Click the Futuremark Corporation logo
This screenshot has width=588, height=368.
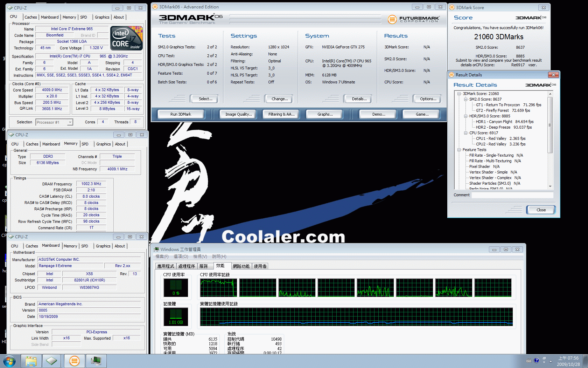[413, 19]
